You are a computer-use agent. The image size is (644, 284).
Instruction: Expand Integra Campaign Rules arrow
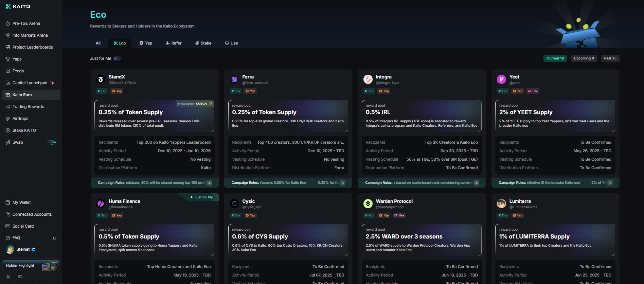pyautogui.click(x=477, y=183)
